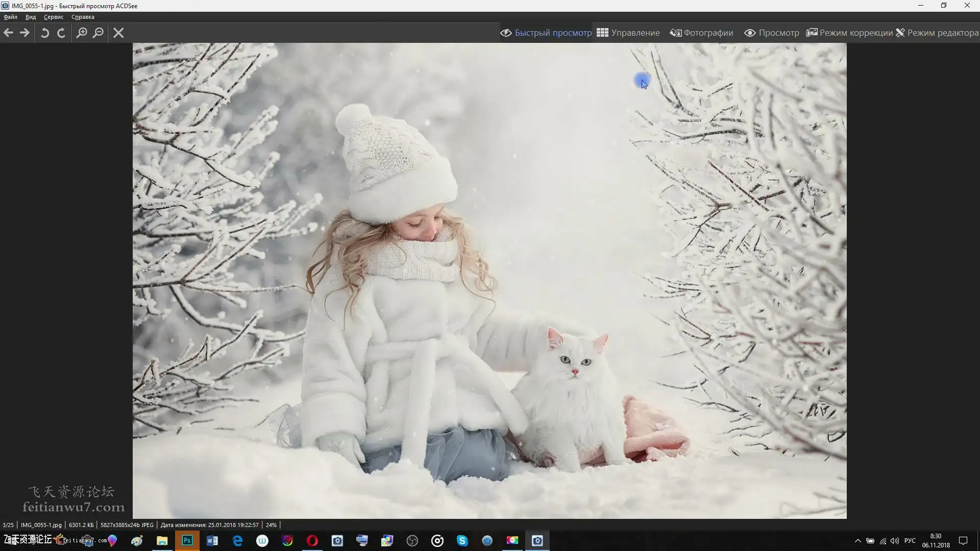Switch to Фотографии mode
Image resolution: width=980 pixels, height=551 pixels.
(x=702, y=33)
